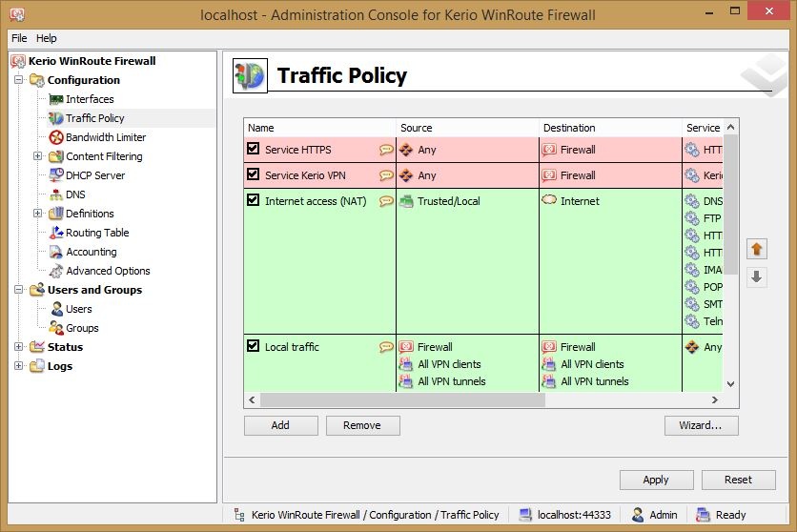
Task: Disable the Internet access (NAT) rule checkbox
Action: point(254,200)
